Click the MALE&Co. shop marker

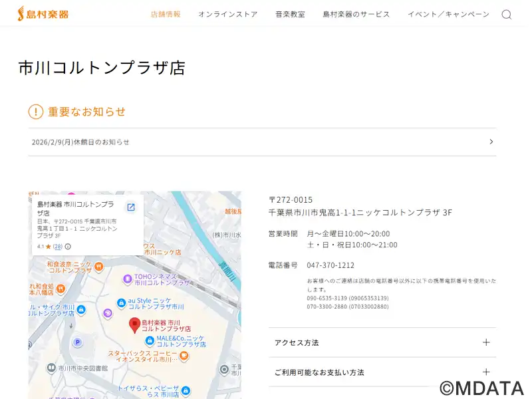pyautogui.click(x=149, y=340)
